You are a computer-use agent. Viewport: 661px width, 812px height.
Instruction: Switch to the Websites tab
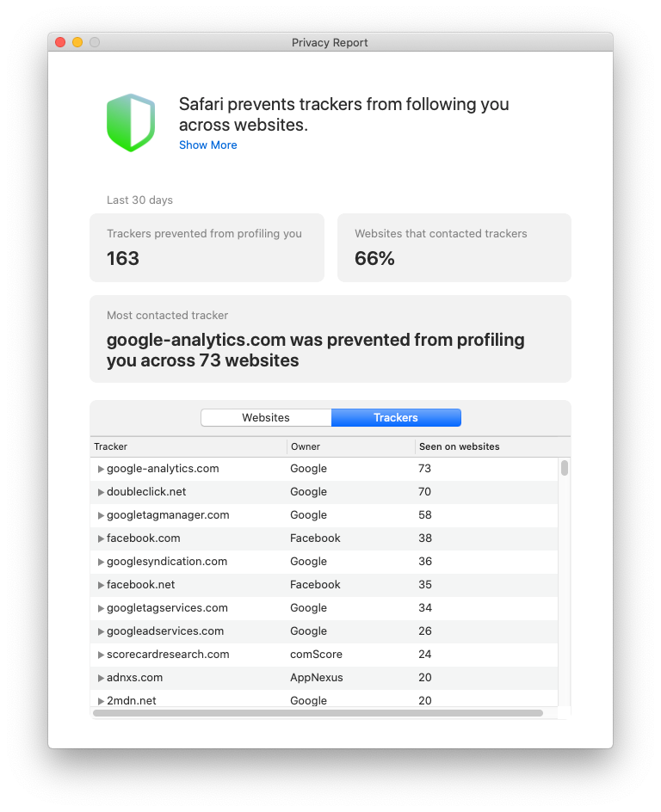(266, 418)
